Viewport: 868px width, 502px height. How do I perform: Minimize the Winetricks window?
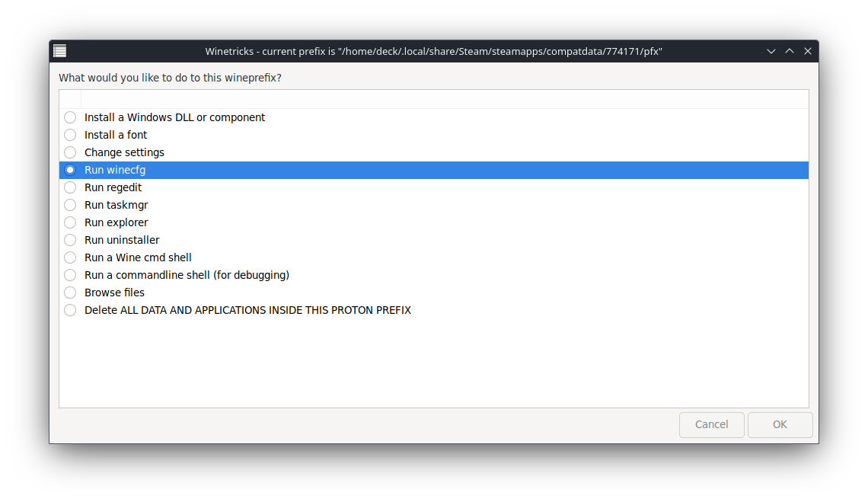click(x=771, y=51)
